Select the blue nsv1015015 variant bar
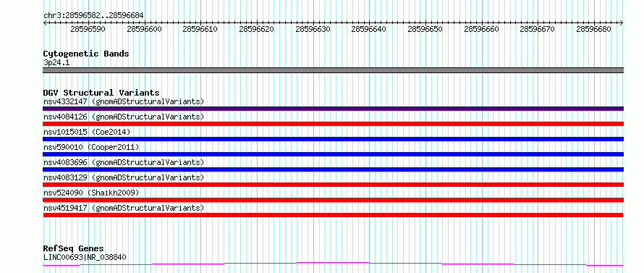Viewport: 644px width, 273px height. click(333, 139)
